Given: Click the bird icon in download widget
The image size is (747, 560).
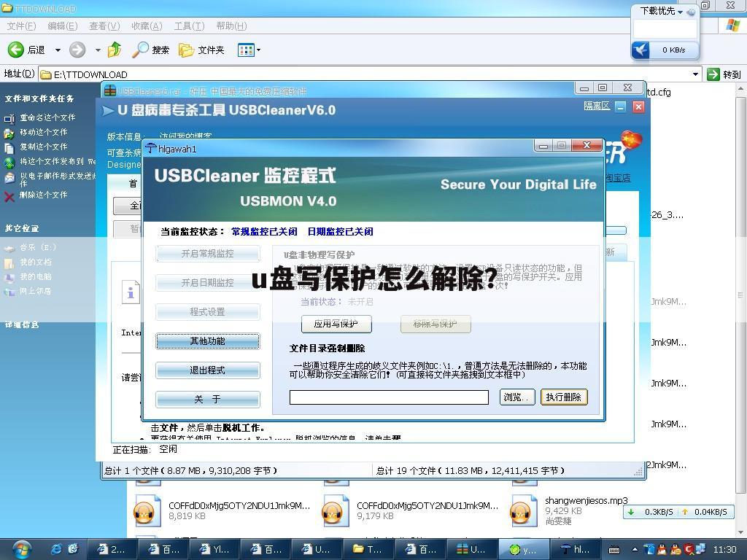Looking at the screenshot, I should [640, 50].
